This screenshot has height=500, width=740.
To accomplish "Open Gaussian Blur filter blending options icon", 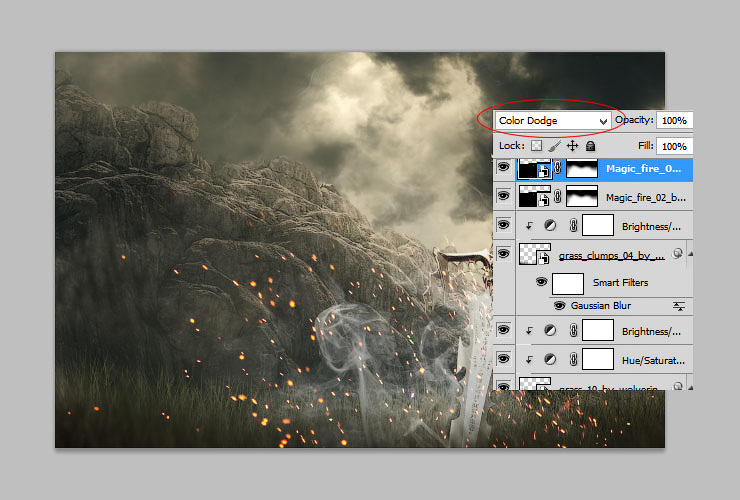I will (x=679, y=306).
